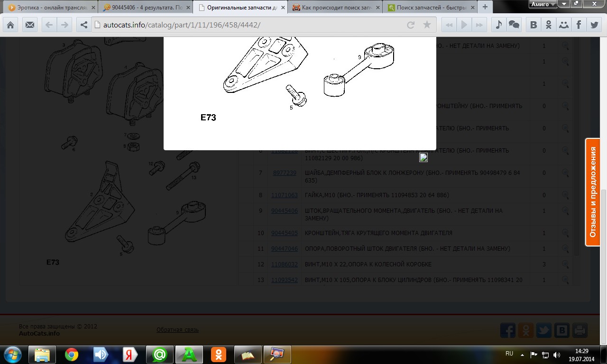Open the RU language selector in taskbar
This screenshot has height=364, width=607.
(x=509, y=354)
